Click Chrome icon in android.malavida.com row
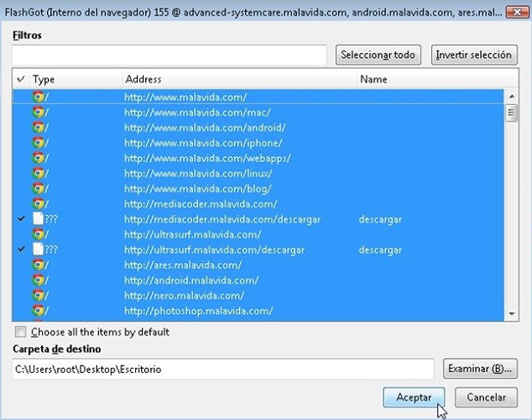 pos(38,280)
